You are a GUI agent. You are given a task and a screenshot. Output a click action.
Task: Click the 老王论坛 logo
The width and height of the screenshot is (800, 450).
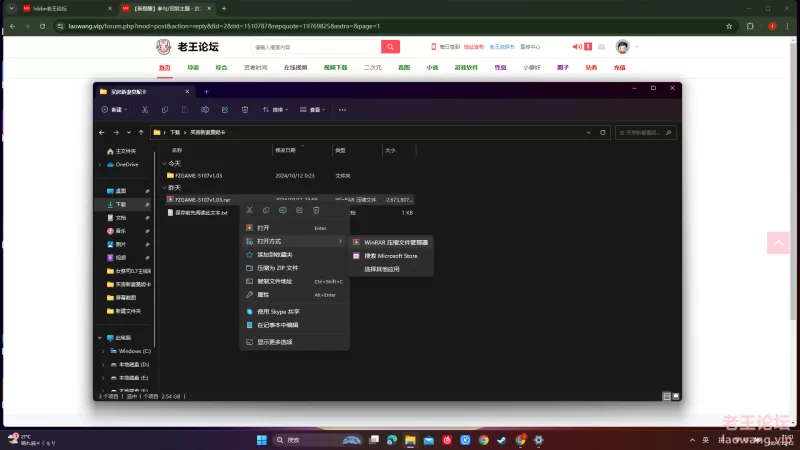(187, 47)
